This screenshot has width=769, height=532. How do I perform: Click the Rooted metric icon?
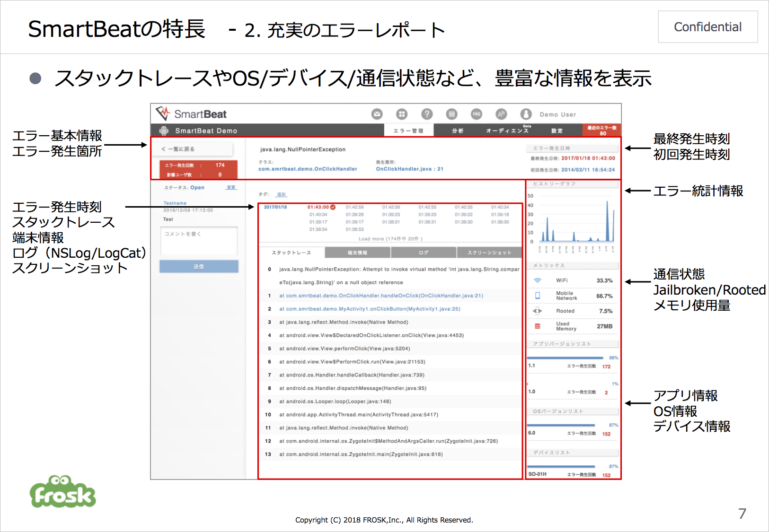click(538, 311)
